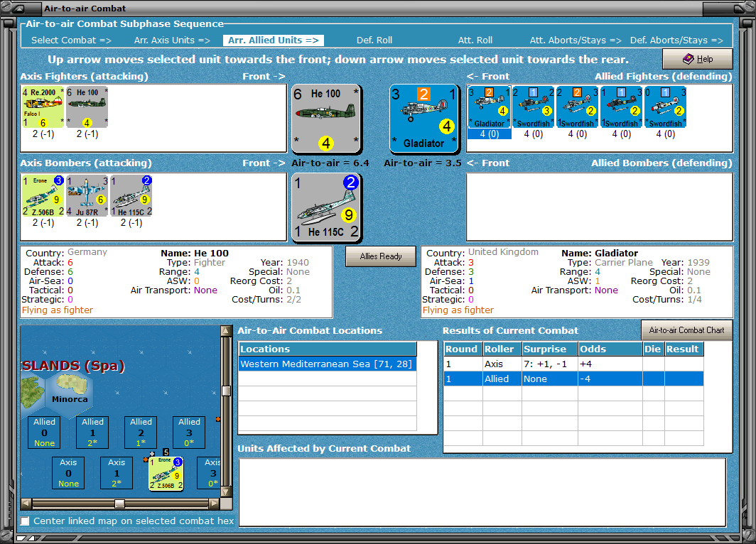Click the Round column header

pos(463,349)
